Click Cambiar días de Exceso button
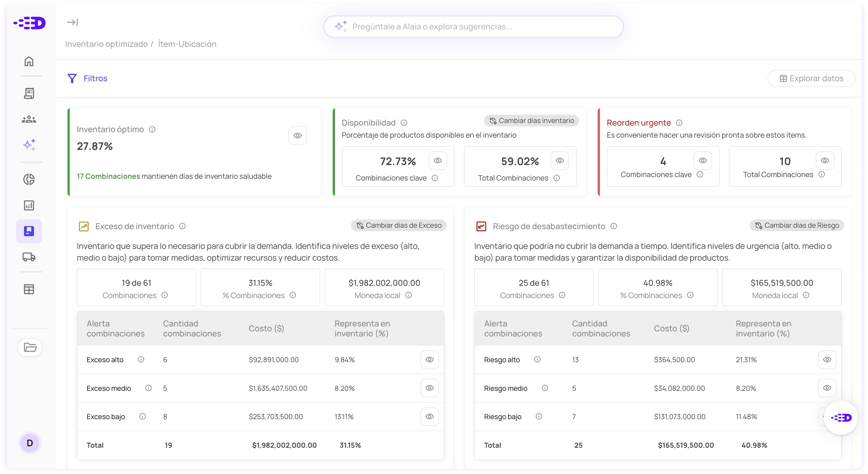This screenshot has width=868, height=474. 399,225
